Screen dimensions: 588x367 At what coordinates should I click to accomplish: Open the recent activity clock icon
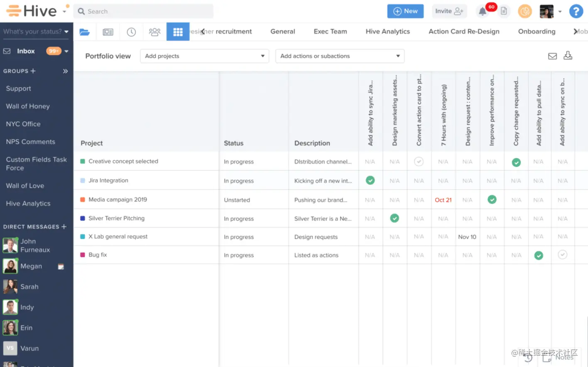(131, 32)
